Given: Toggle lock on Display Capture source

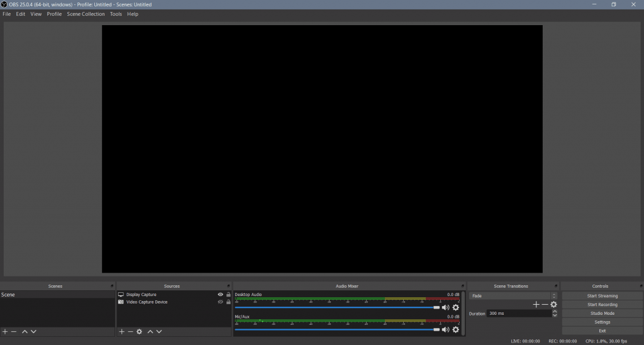Looking at the screenshot, I should pos(228,295).
